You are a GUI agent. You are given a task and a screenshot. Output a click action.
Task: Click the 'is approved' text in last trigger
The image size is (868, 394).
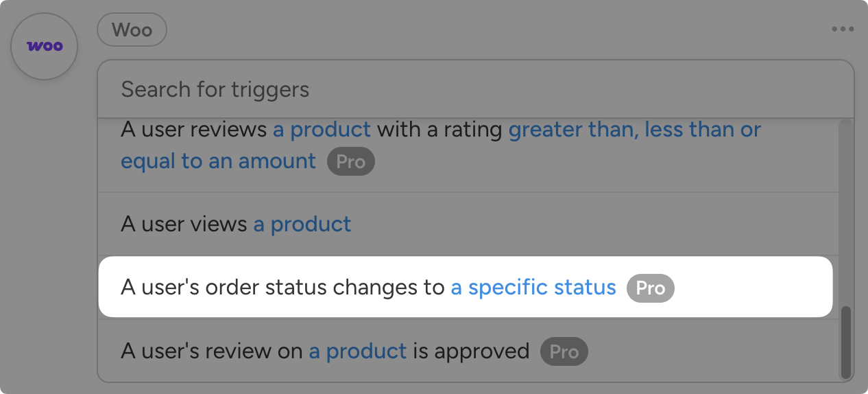pos(471,351)
